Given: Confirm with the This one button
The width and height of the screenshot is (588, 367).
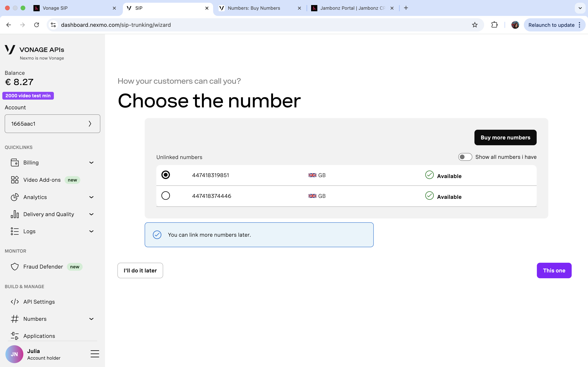Looking at the screenshot, I should click(554, 270).
